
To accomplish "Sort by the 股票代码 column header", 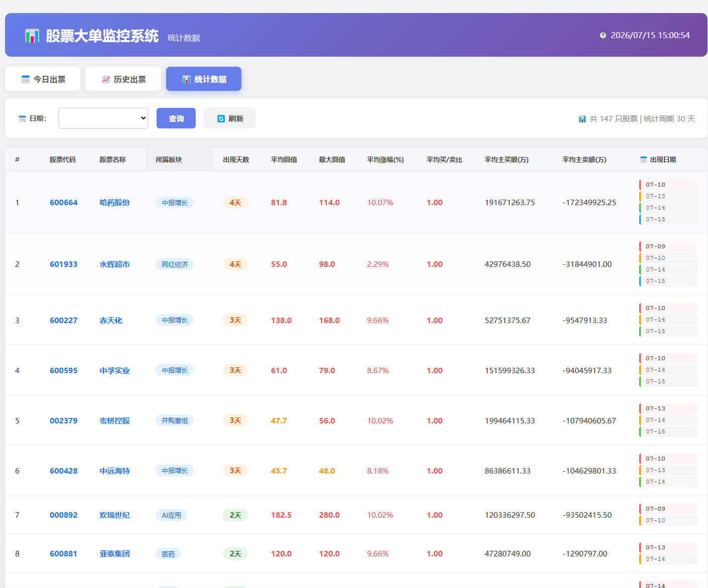I will [x=63, y=160].
